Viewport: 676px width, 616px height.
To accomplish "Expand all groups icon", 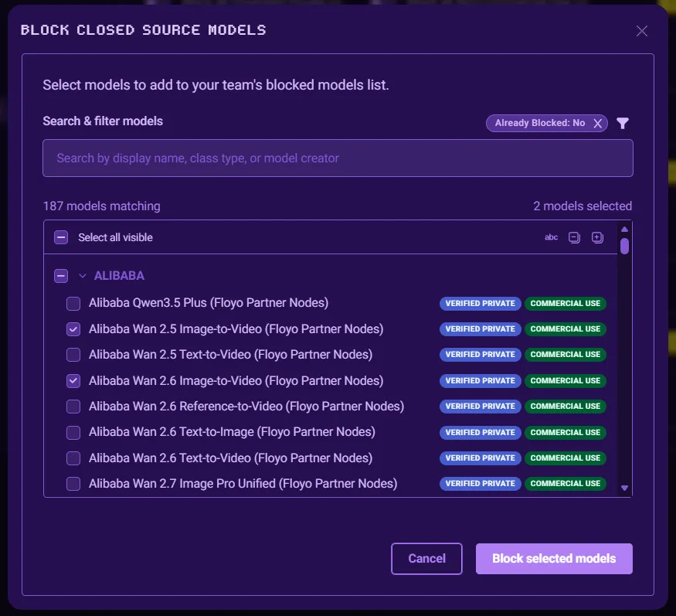I will [597, 237].
